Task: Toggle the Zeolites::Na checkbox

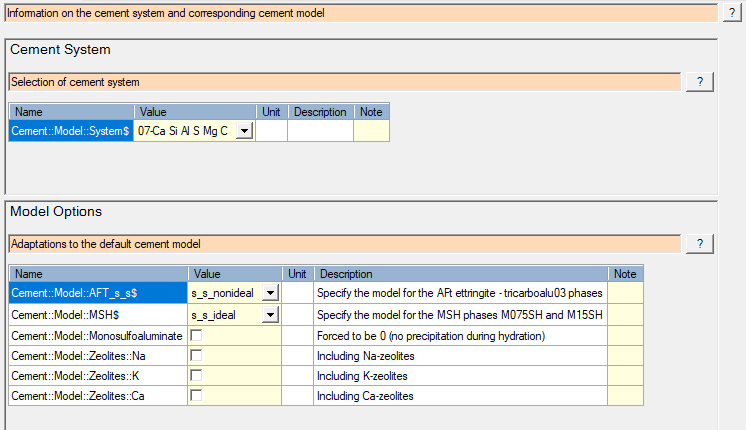Action: [x=197, y=356]
